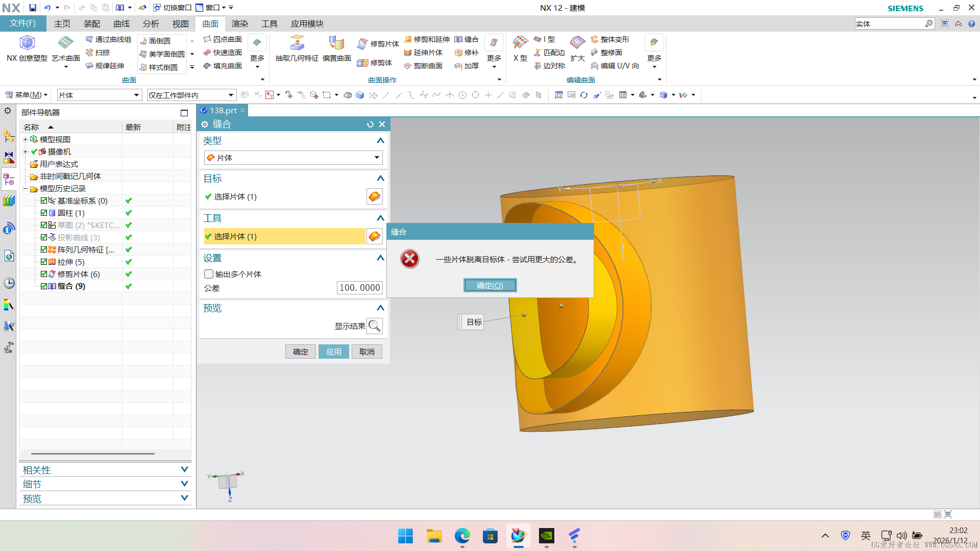Click 确定(O) in the error dialog
Screen dimensions: 980x551
489,285
